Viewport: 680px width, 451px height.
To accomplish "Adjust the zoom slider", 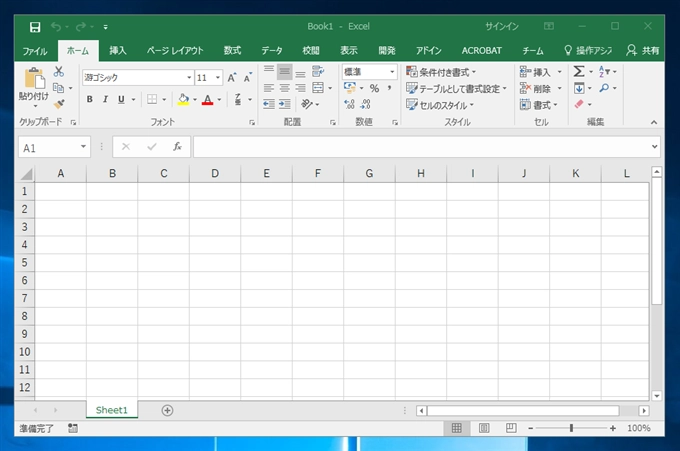I will click(571, 428).
